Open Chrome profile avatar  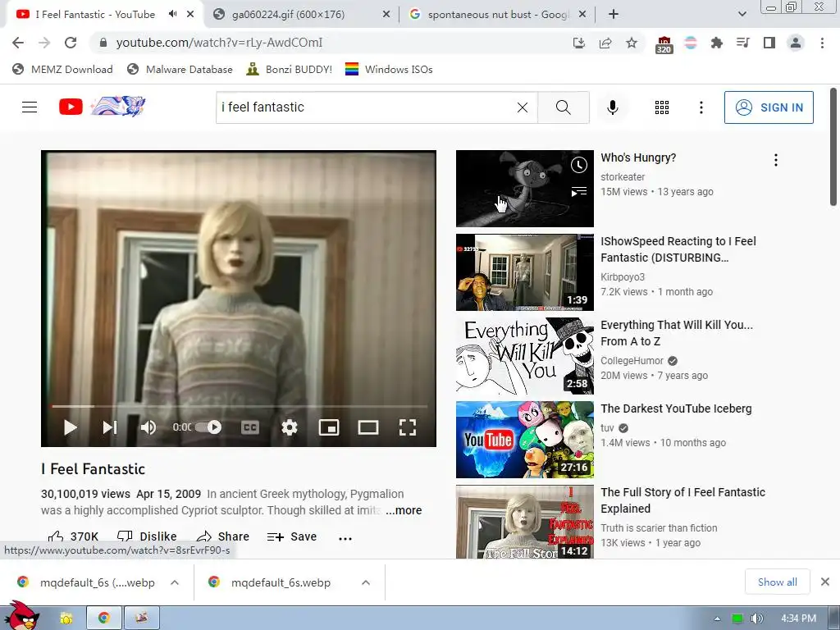pyautogui.click(x=796, y=43)
